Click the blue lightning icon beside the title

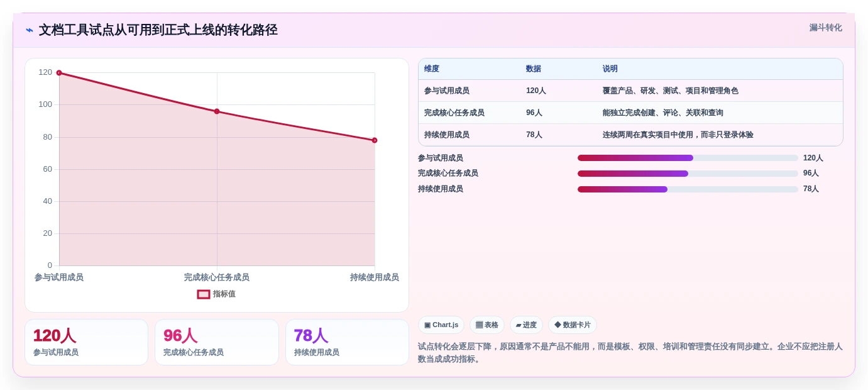[30, 30]
